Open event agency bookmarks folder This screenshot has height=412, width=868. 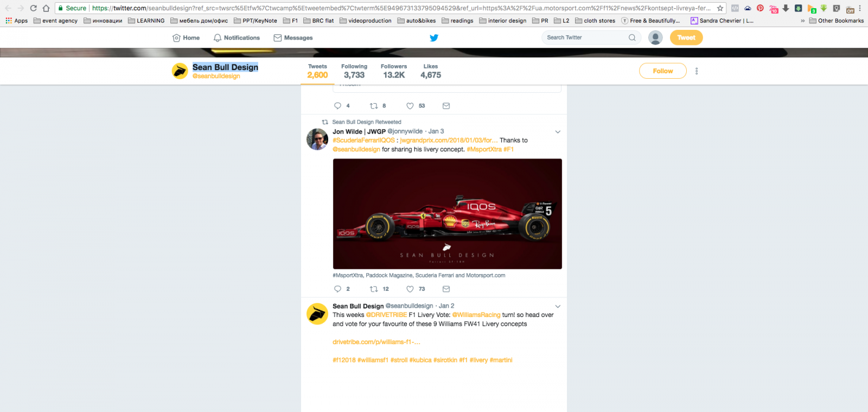coord(55,21)
